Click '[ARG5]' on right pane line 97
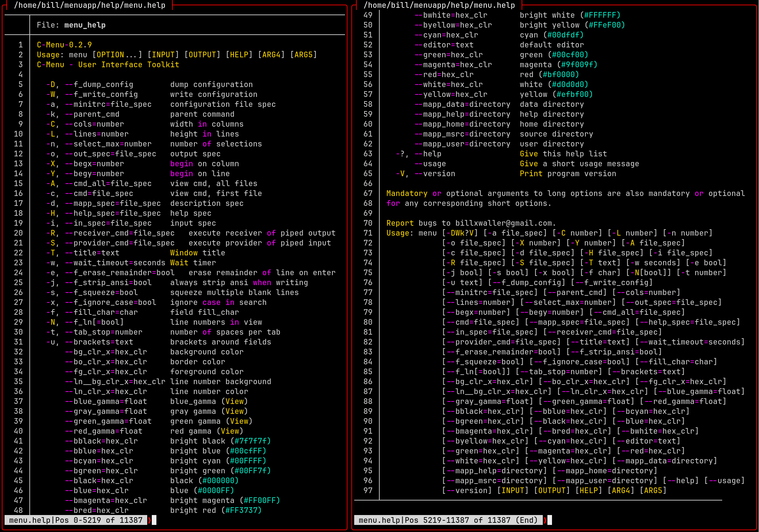Viewport: 759px width, 532px height. point(653,491)
